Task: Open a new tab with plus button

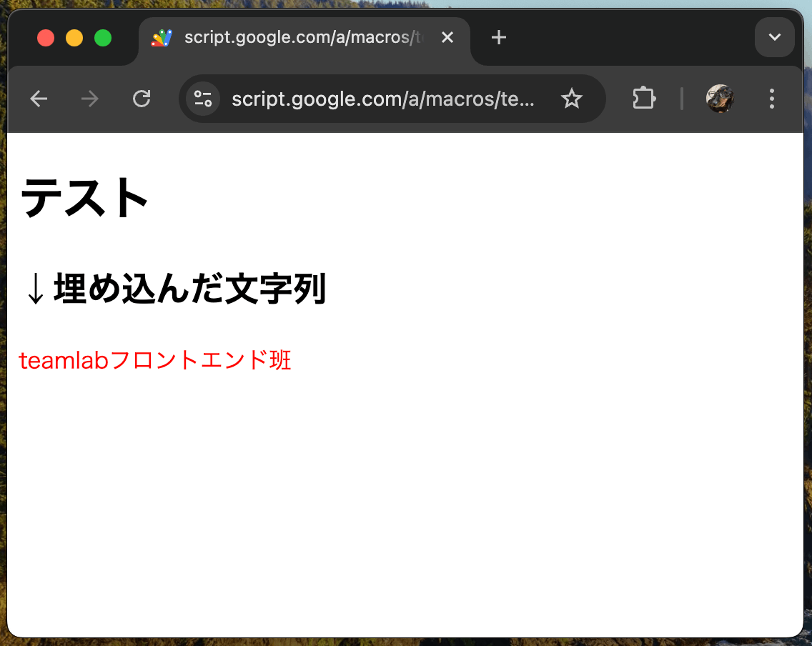Action: 499,37
